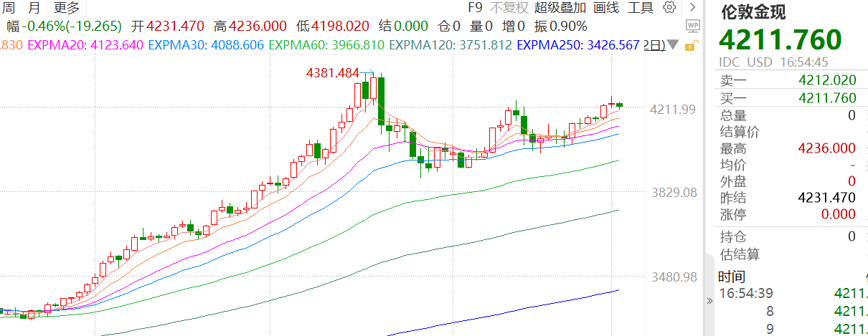Expand the indicator parameter triangle dropdown

click(x=672, y=45)
